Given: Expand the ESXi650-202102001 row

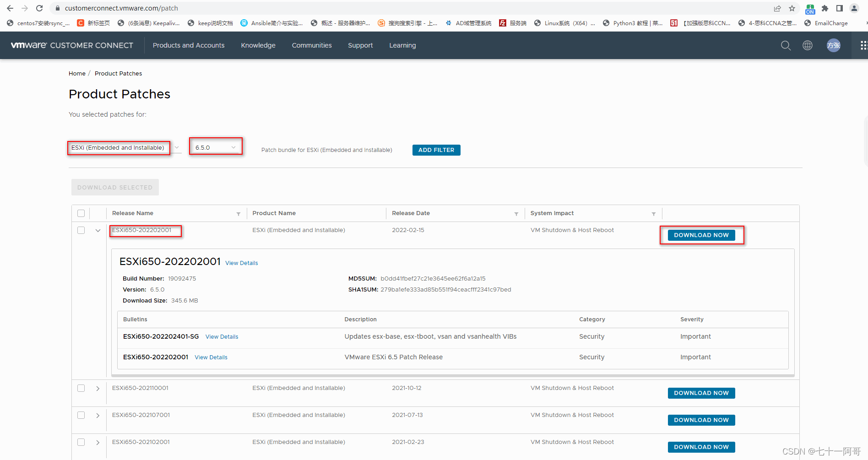Looking at the screenshot, I should [x=98, y=443].
